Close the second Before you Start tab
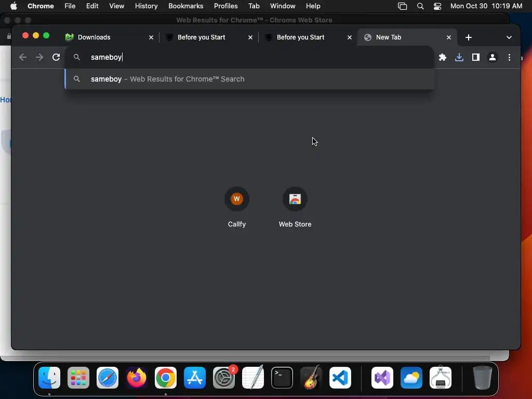532x399 pixels. point(350,37)
